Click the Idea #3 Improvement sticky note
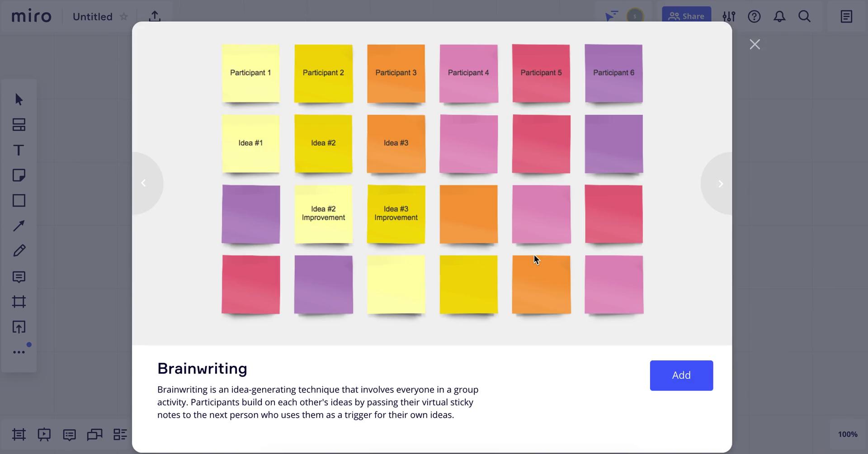This screenshot has height=454, width=868. point(396,214)
